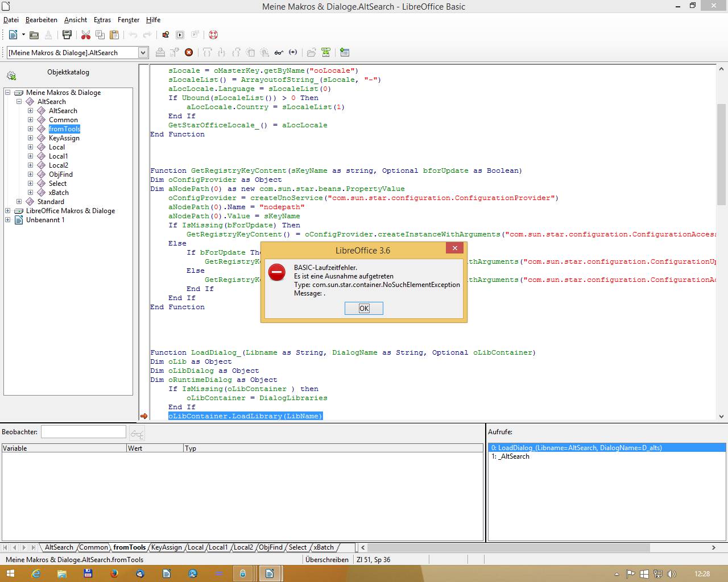This screenshot has width=728, height=582.
Task: Open the Extras menu
Action: [x=102, y=19]
